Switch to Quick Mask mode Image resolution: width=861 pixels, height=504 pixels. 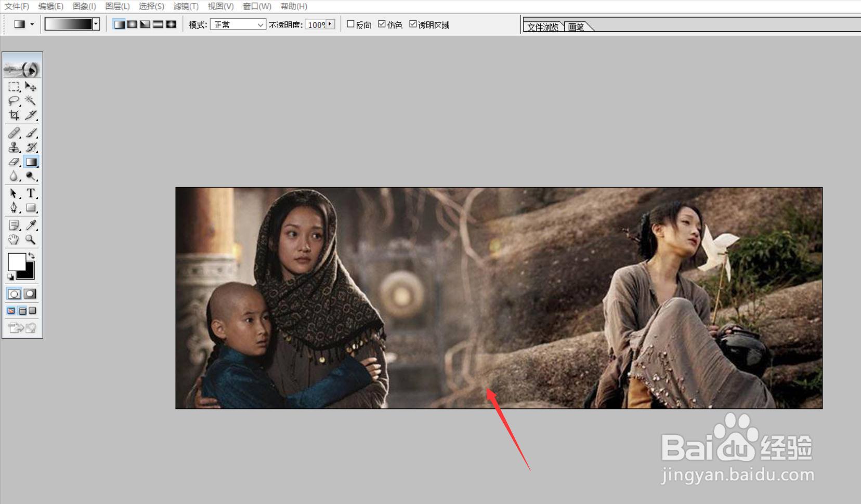31,294
